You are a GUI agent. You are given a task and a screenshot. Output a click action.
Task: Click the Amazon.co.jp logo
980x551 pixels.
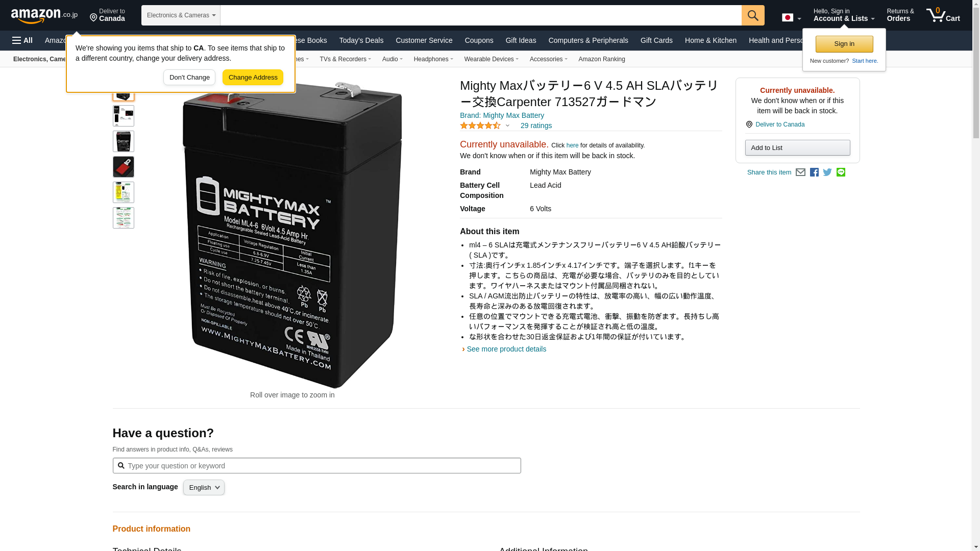click(44, 15)
